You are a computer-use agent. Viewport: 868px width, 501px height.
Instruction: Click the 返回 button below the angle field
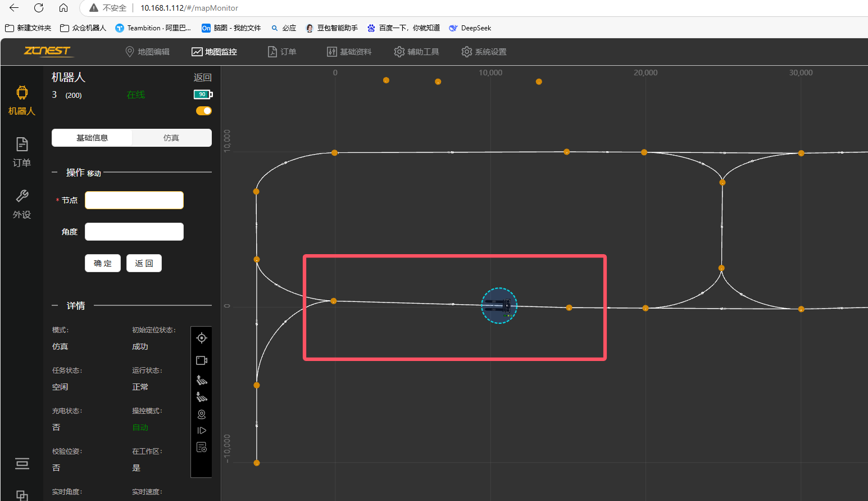tap(144, 263)
